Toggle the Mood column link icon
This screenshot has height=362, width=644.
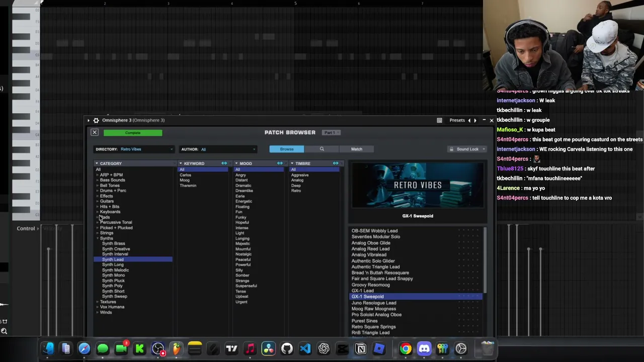[280, 163]
